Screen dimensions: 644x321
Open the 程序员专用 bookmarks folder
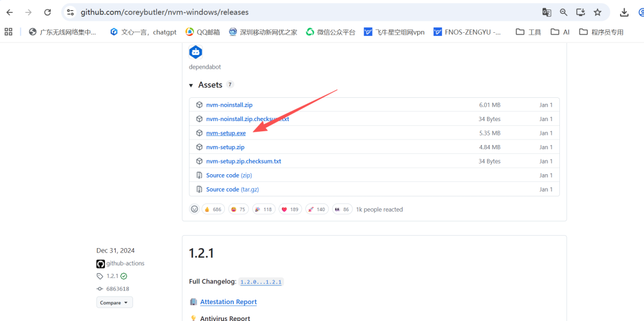(x=601, y=32)
